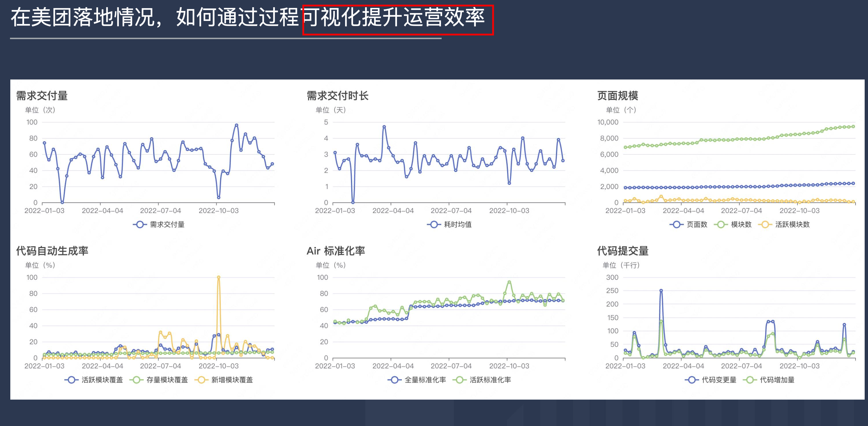Click the green peak point in Air 标准化率 chart
The width and height of the screenshot is (868, 426).
point(509,282)
